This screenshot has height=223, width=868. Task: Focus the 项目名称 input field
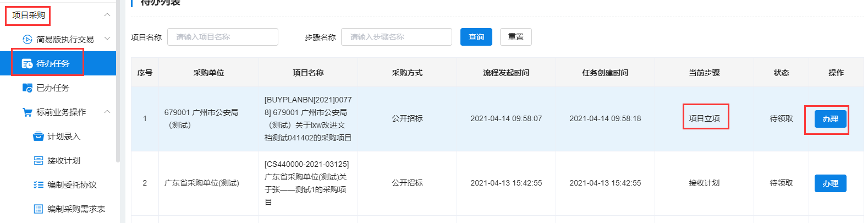click(223, 37)
